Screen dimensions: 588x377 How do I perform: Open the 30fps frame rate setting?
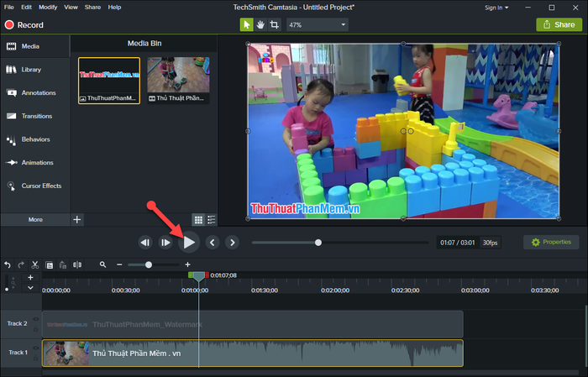tap(490, 243)
